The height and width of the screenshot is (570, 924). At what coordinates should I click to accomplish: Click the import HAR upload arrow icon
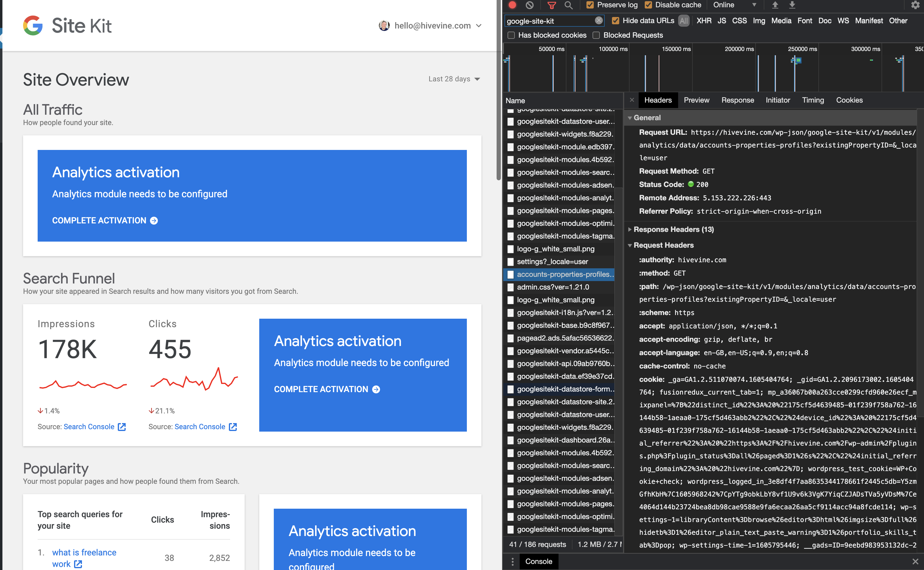point(775,5)
